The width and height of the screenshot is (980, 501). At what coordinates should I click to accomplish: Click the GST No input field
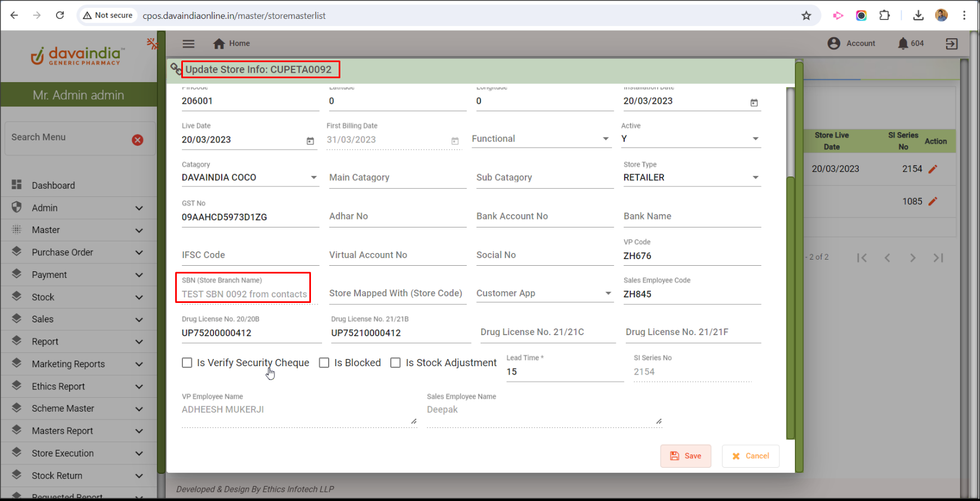[249, 217]
